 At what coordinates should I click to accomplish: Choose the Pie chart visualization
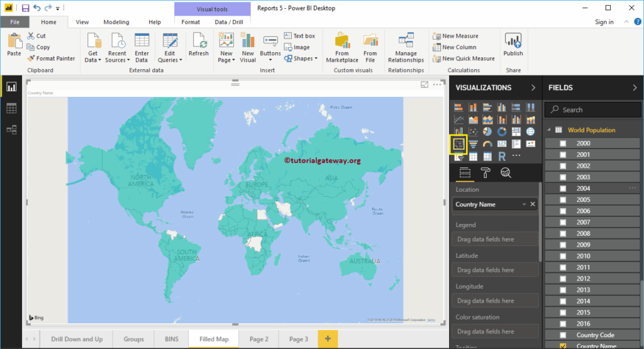point(487,131)
